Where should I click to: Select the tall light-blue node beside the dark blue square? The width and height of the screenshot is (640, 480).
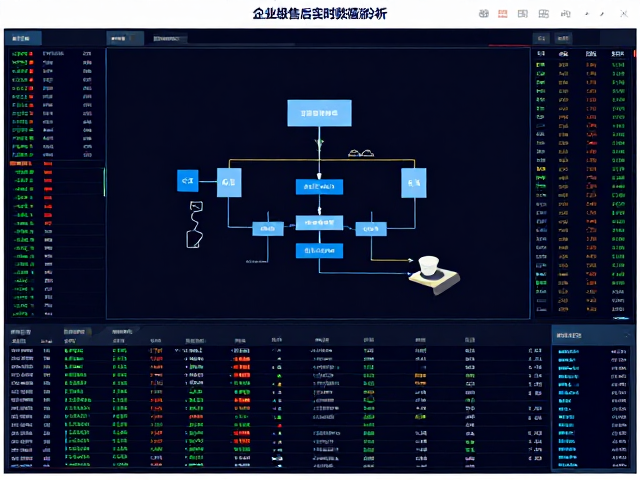229,182
